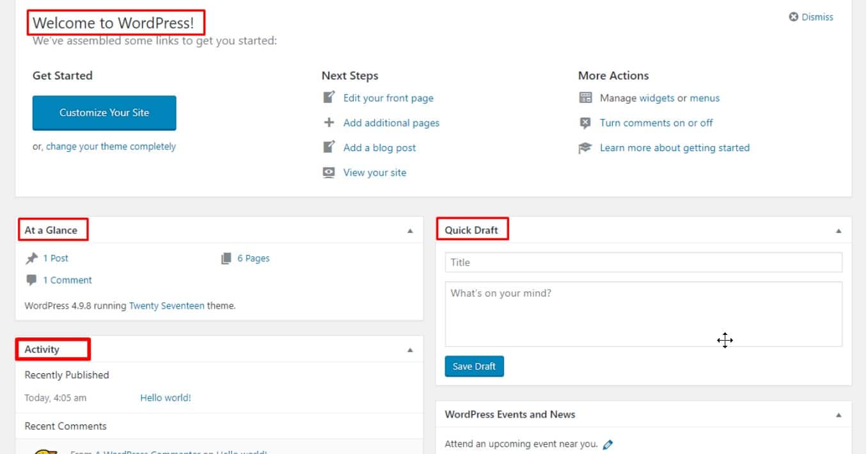
Task: Click the pages icon beside 6 Pages
Action: [x=226, y=257]
